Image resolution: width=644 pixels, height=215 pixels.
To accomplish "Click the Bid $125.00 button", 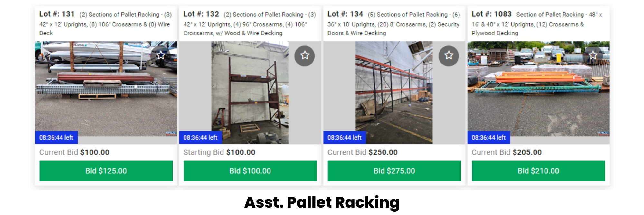I will point(106,171).
